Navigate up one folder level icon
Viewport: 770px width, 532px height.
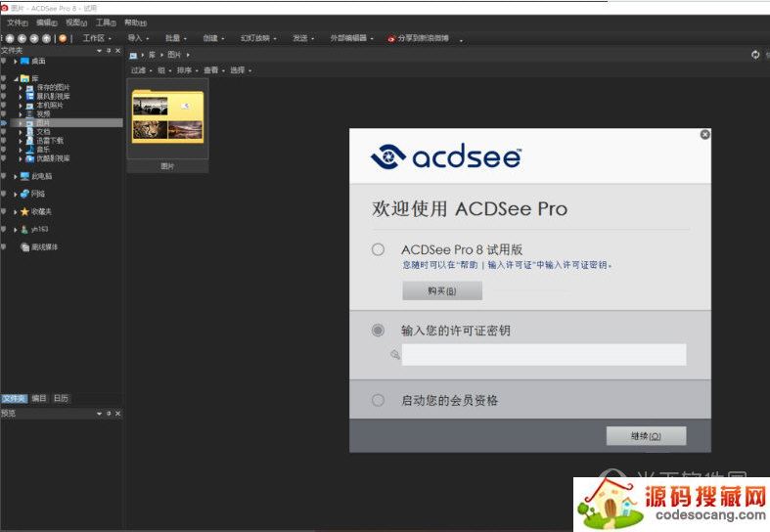tap(47, 38)
